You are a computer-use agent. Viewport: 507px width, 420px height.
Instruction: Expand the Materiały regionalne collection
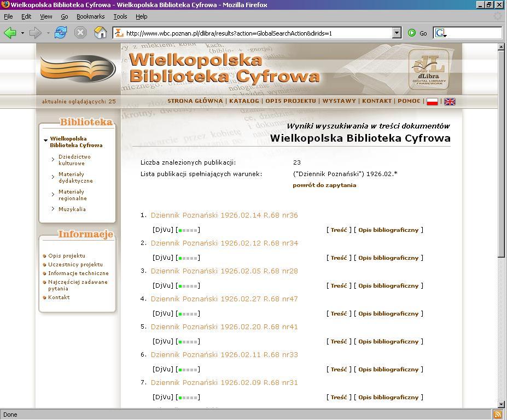tap(53, 194)
